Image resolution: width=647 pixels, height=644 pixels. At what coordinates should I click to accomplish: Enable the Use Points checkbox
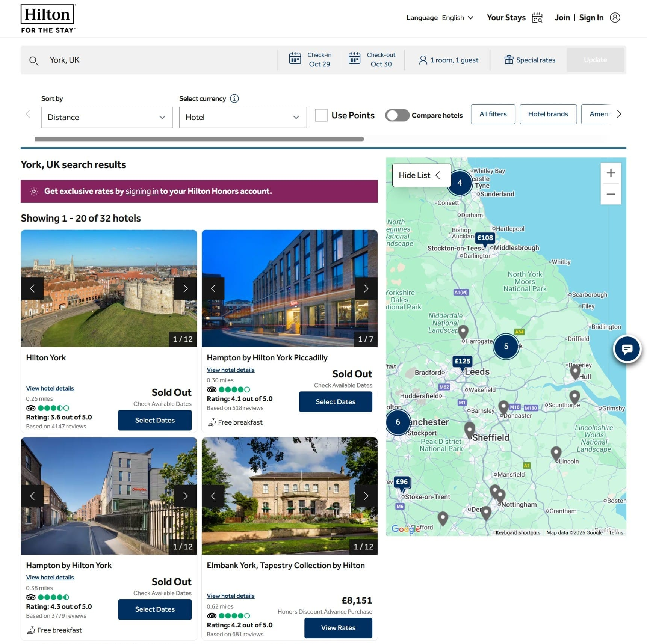[x=321, y=115]
